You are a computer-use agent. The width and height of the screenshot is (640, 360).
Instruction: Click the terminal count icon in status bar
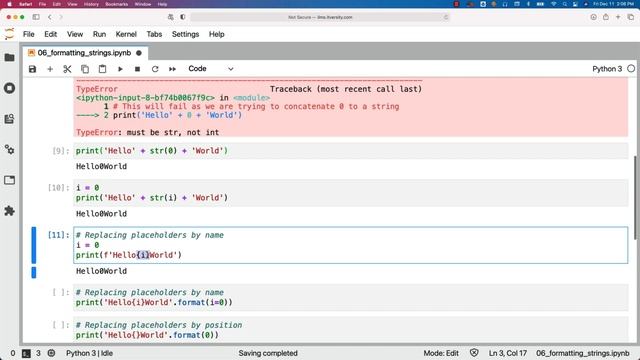[x=26, y=353]
